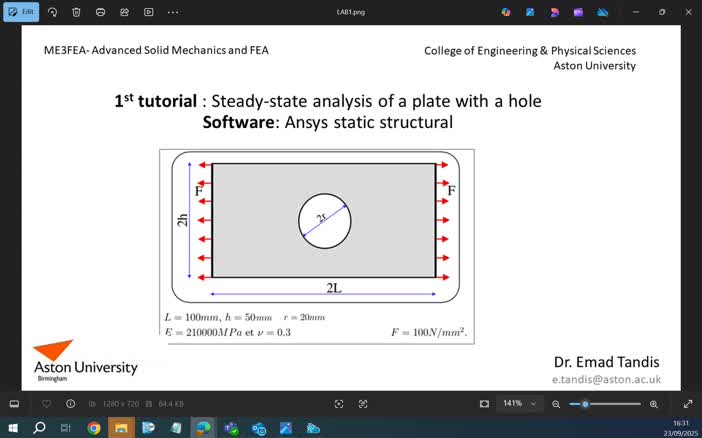Click the purple app icon in title bar
Viewport: 702px width, 438px height.
click(578, 12)
